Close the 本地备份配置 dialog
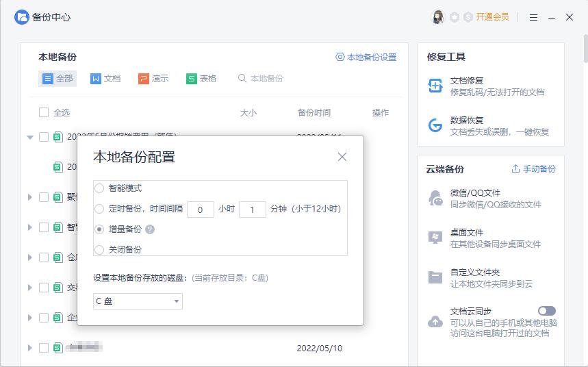 coord(342,157)
